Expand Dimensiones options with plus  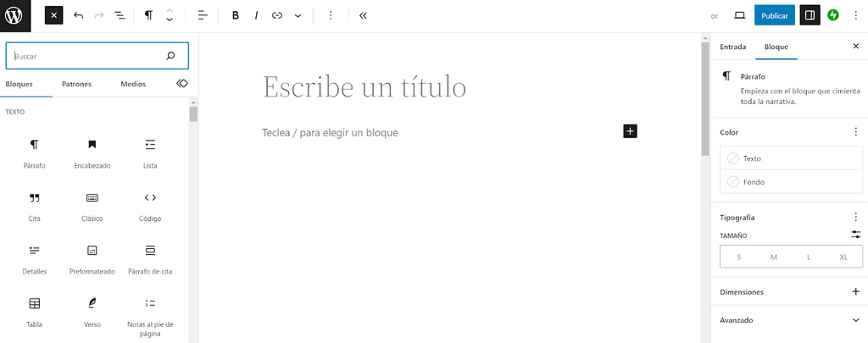coord(855,291)
